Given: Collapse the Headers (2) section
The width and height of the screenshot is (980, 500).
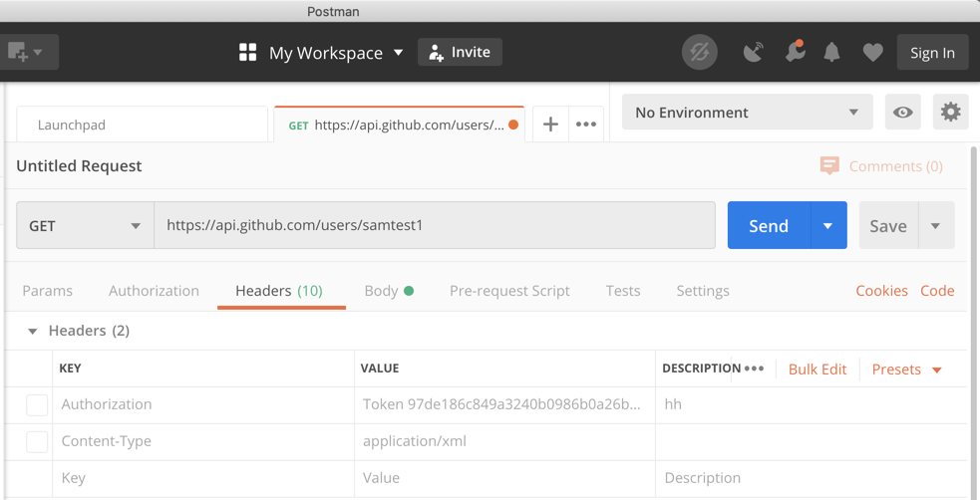Looking at the screenshot, I should coord(33,331).
